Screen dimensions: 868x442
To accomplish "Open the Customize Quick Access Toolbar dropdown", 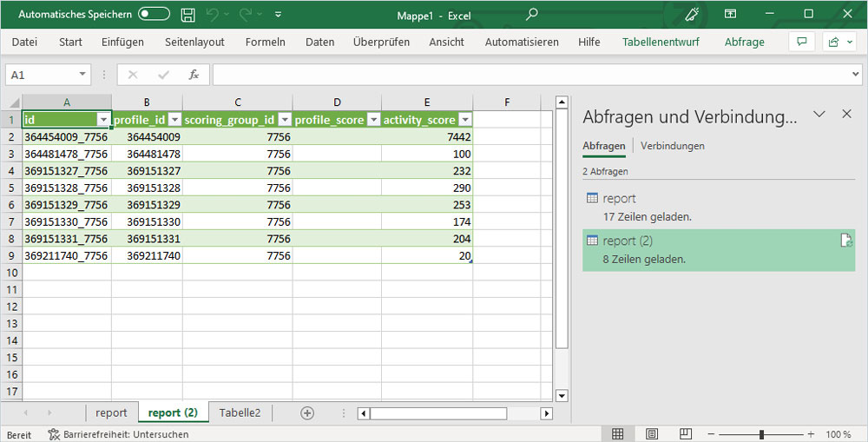I will (x=279, y=15).
